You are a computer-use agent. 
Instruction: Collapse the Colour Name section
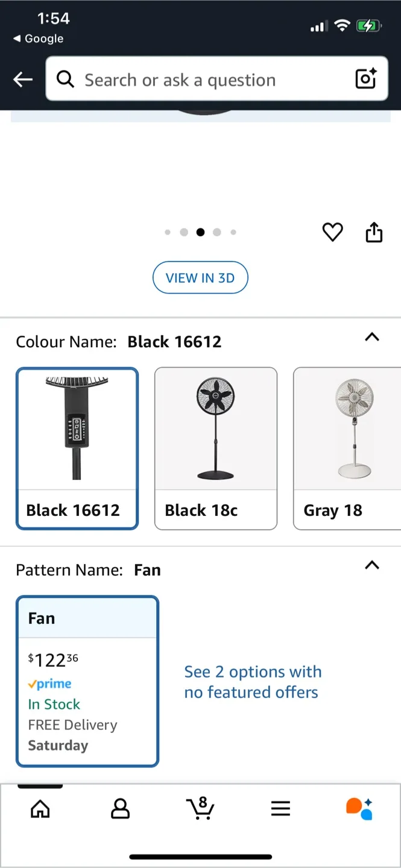pyautogui.click(x=372, y=338)
